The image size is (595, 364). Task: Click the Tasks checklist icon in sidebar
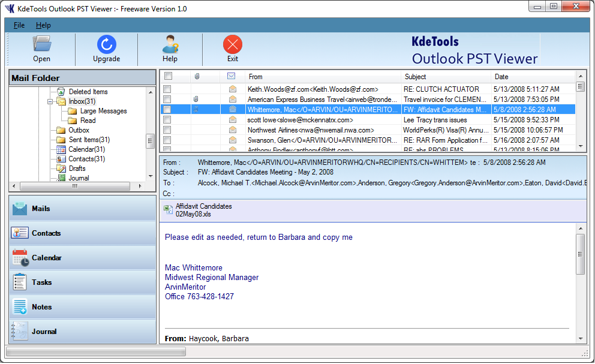click(20, 282)
